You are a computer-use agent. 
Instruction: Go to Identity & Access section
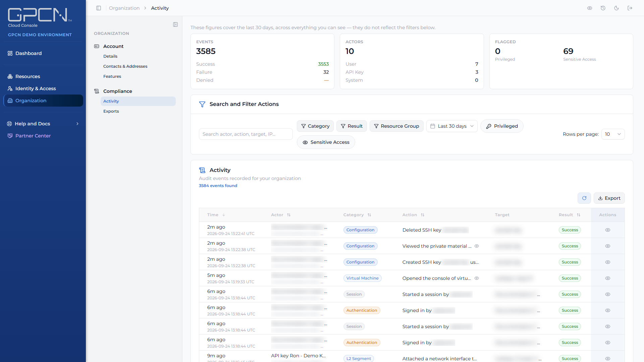(36, 88)
